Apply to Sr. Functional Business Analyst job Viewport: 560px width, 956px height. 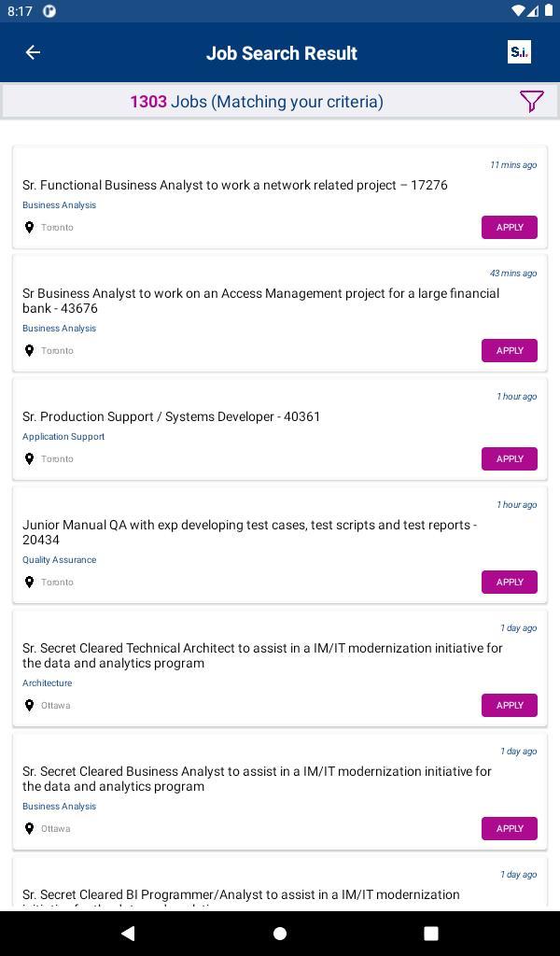[x=509, y=228]
